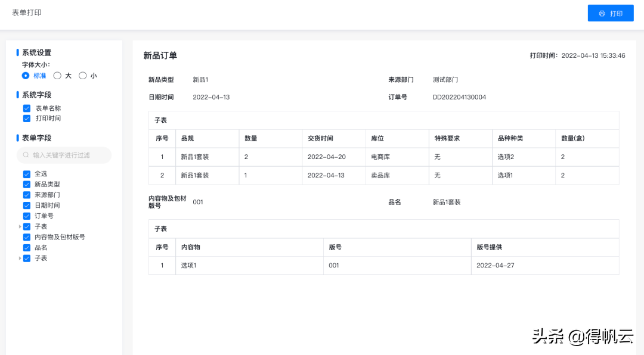Uncheck the 来源部门 field checkbox

point(27,195)
